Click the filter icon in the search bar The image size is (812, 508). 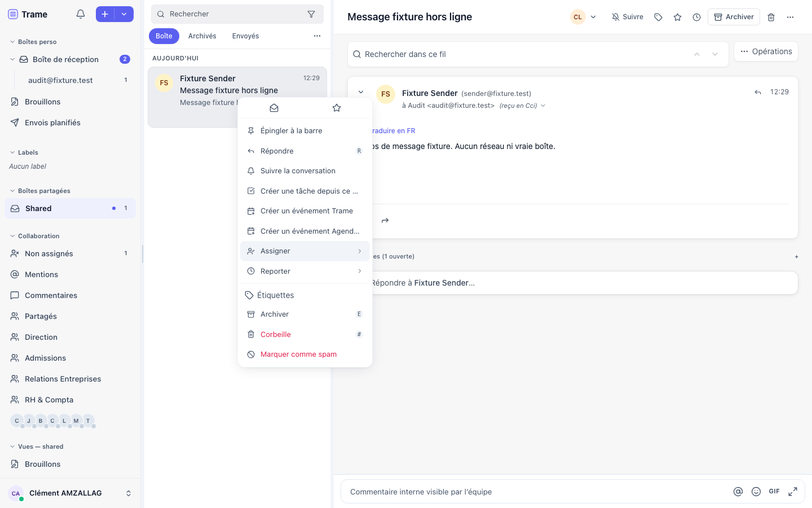pyautogui.click(x=311, y=14)
